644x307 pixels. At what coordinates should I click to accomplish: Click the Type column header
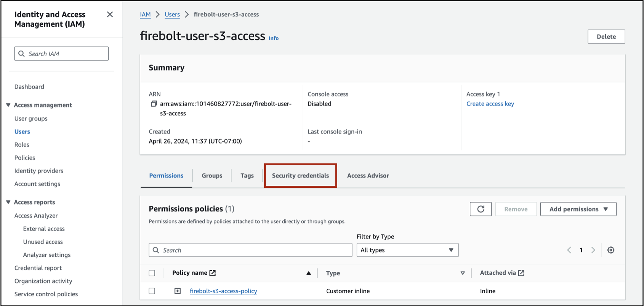333,273
